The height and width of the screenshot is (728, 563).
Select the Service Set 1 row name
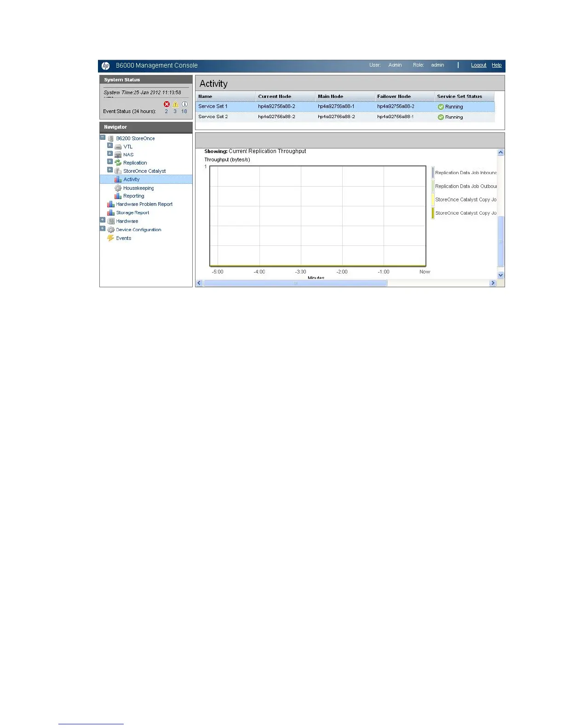213,106
